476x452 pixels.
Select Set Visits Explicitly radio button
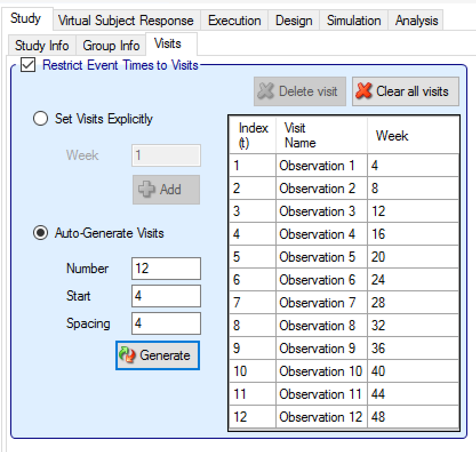pos(41,119)
